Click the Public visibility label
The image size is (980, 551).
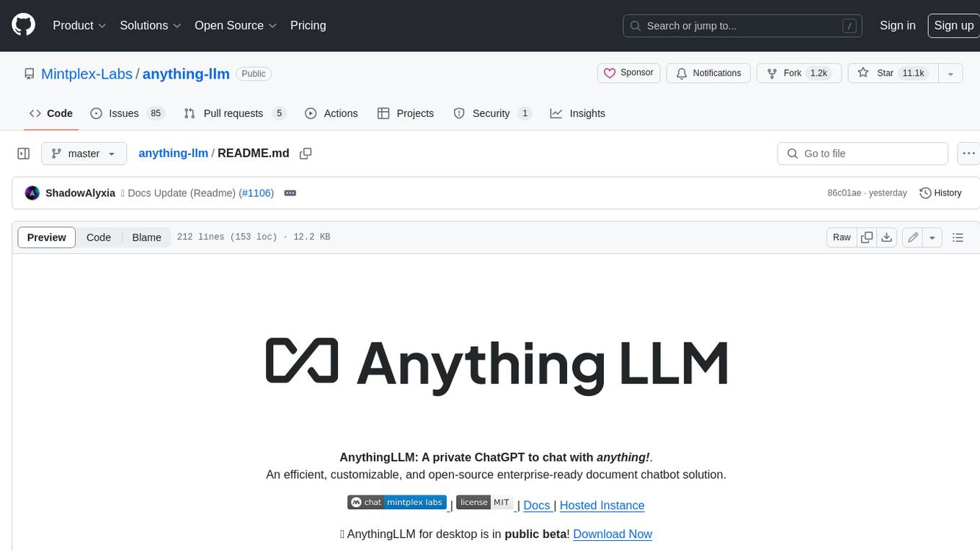[254, 74]
